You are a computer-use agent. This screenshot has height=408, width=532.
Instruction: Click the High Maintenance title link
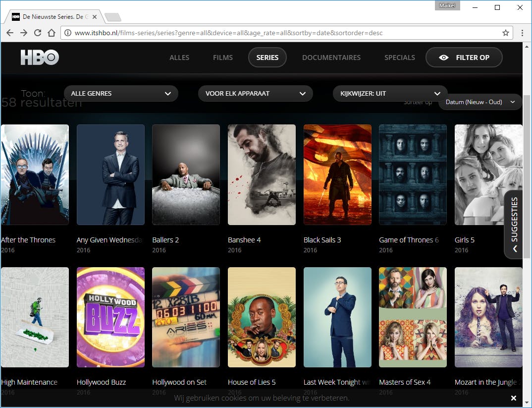click(29, 382)
